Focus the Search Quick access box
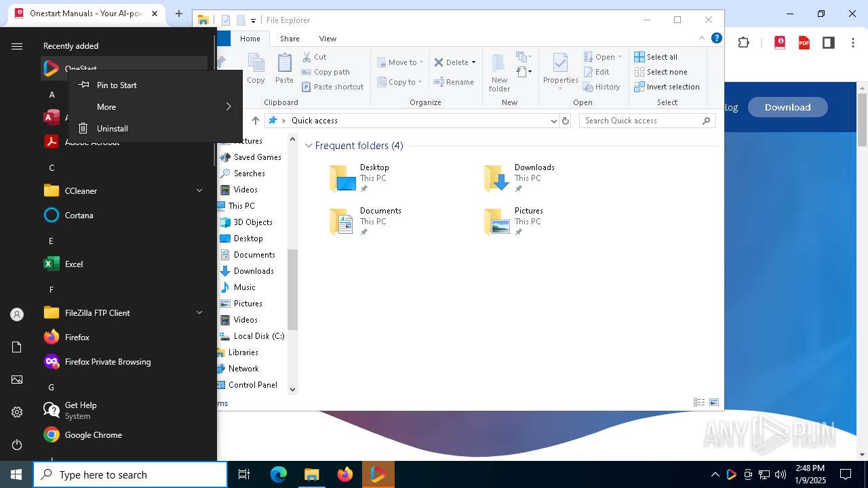This screenshot has width=868, height=488. click(648, 121)
